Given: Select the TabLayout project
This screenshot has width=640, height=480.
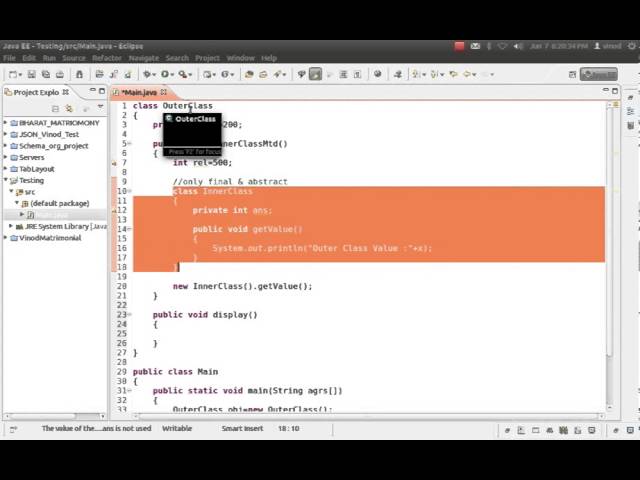Looking at the screenshot, I should 36,169.
